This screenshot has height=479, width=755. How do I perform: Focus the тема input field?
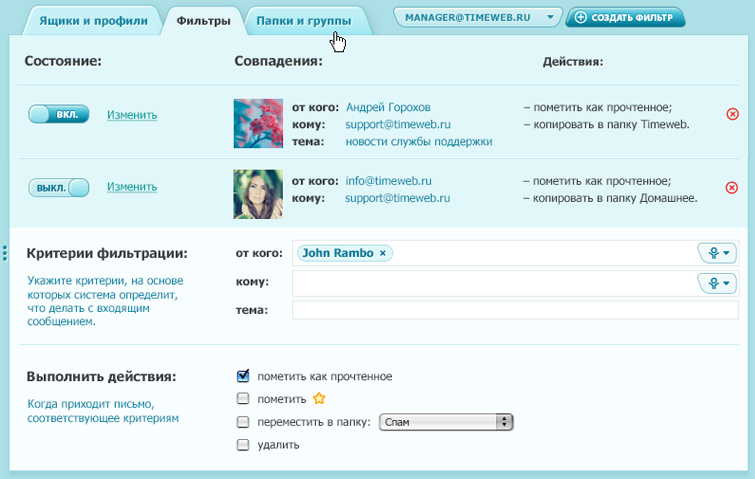click(x=515, y=310)
